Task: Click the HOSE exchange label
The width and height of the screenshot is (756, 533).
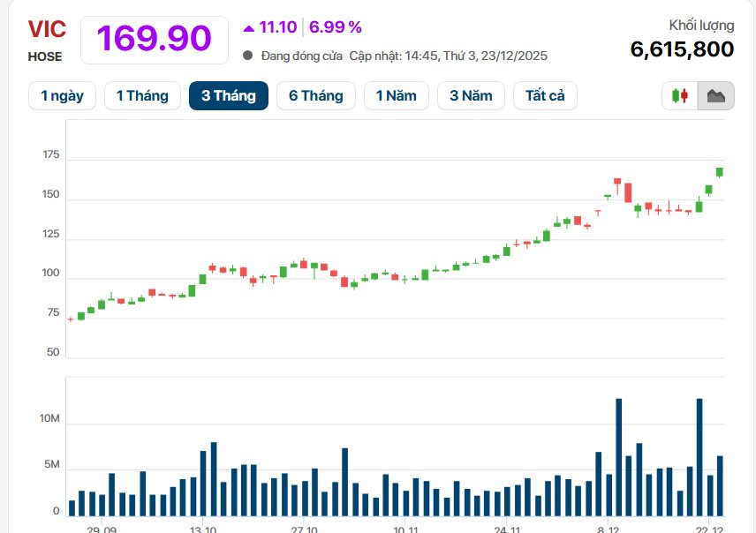Action: 45,56
